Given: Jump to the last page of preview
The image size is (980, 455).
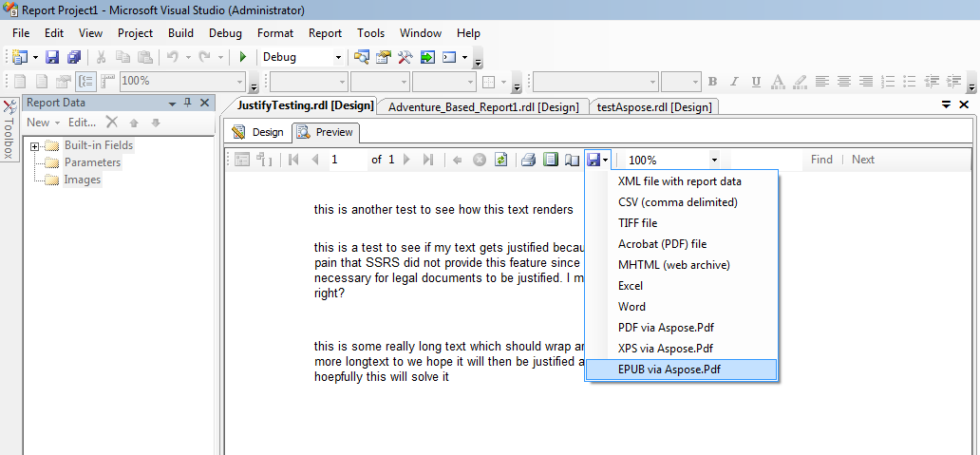Looking at the screenshot, I should [x=428, y=160].
